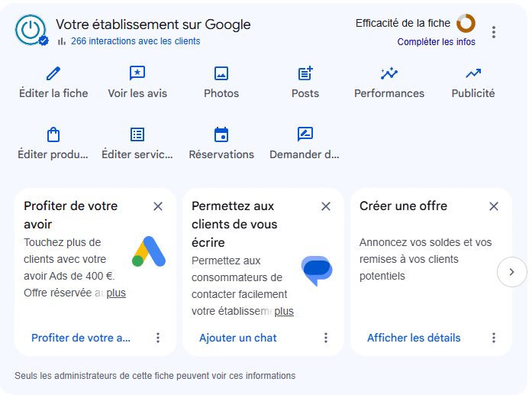Select the Publicité label
Image resolution: width=532 pixels, height=395 pixels.
[x=473, y=93]
